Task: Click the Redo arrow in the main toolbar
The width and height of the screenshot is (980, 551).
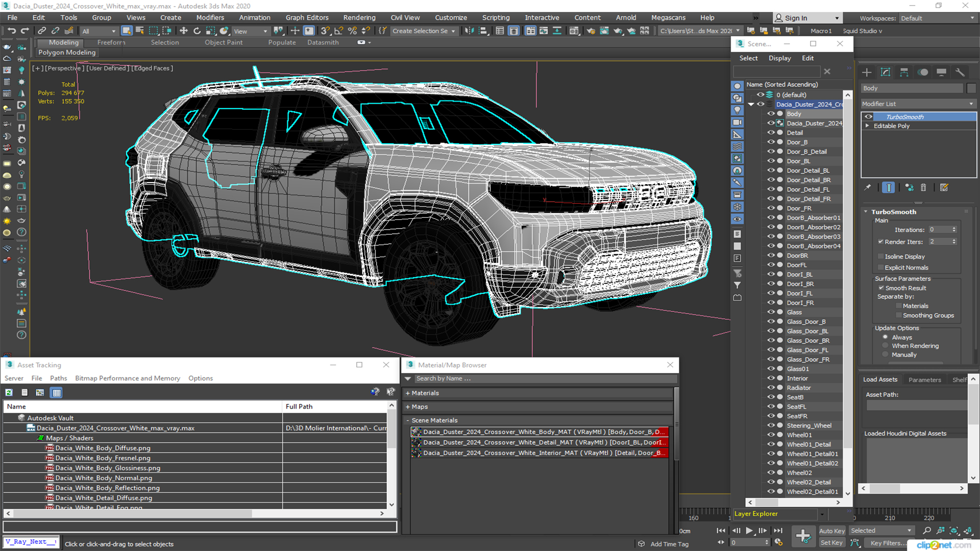Action: pos(24,31)
